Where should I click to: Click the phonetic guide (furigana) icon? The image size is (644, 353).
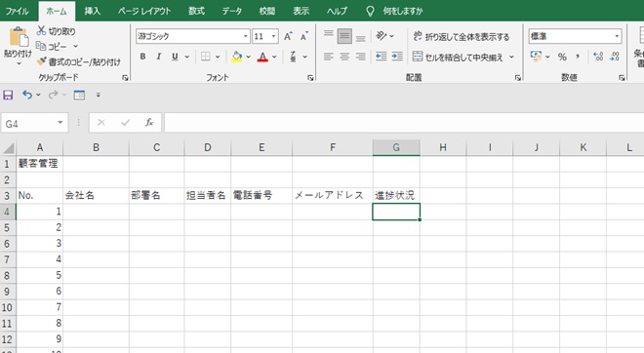(293, 57)
